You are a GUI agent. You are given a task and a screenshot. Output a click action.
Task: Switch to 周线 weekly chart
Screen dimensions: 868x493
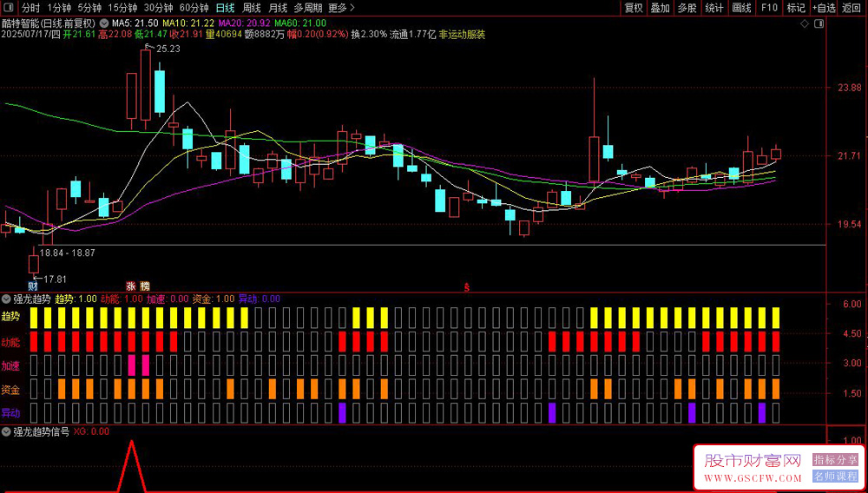click(252, 8)
